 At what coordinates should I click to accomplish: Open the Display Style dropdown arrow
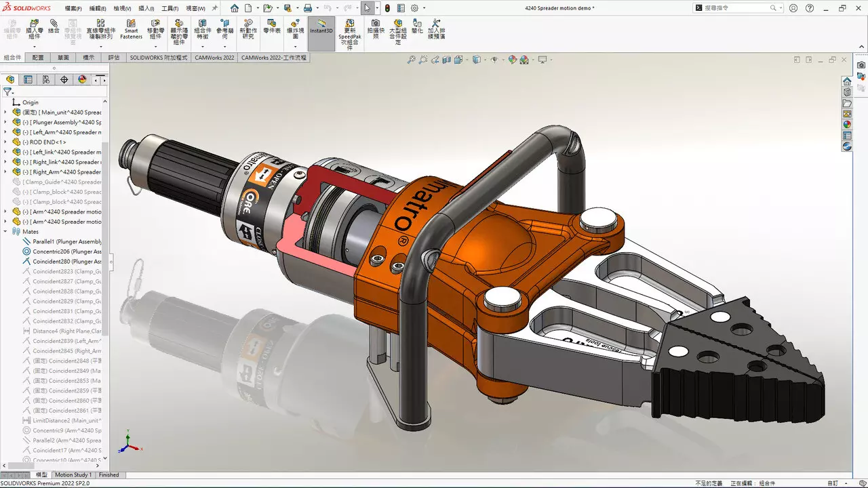(x=484, y=60)
